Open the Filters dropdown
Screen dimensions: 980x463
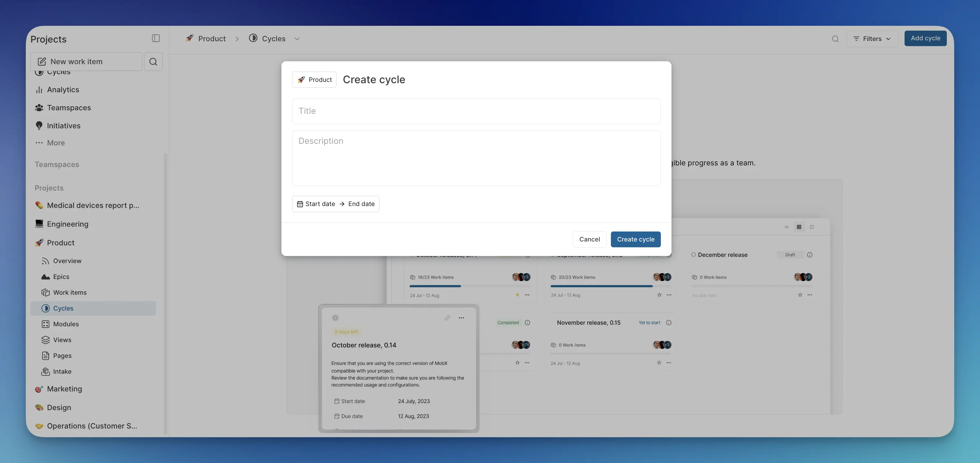click(872, 39)
